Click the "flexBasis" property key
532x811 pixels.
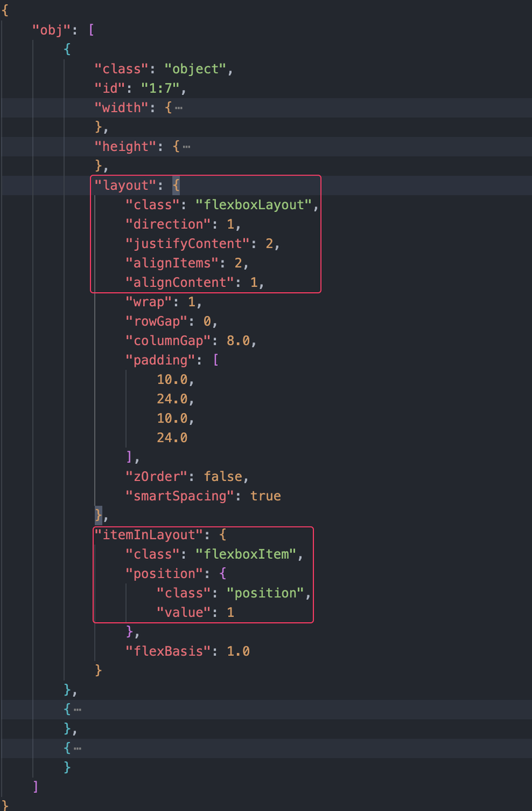pos(167,651)
